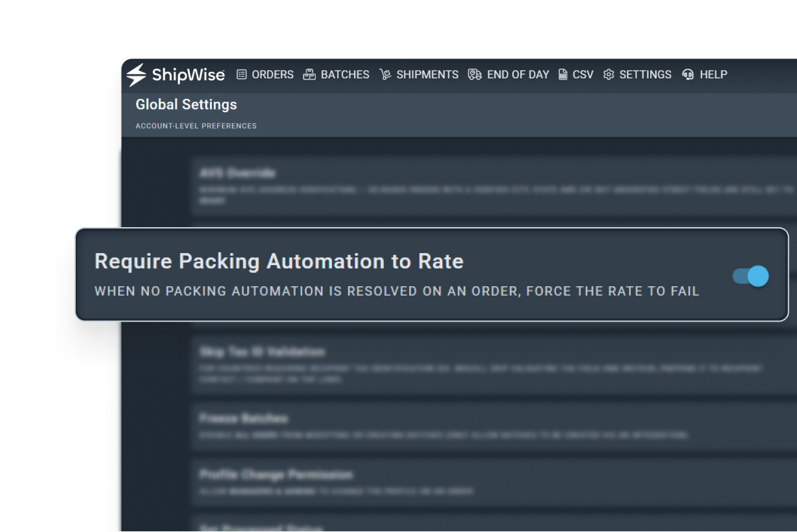Open Shipments via its tag icon
This screenshot has width=797, height=532.
(x=386, y=74)
